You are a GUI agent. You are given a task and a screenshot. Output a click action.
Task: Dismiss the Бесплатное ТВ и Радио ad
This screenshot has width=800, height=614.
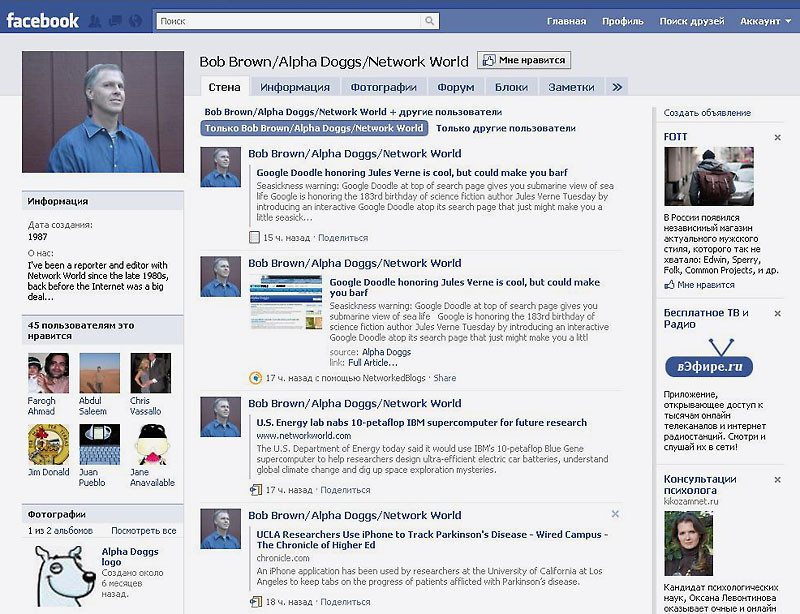click(x=778, y=314)
